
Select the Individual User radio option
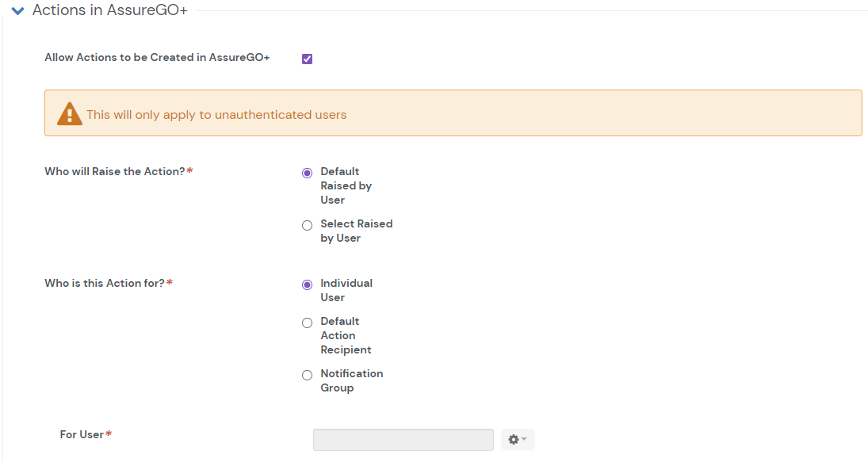tap(308, 284)
